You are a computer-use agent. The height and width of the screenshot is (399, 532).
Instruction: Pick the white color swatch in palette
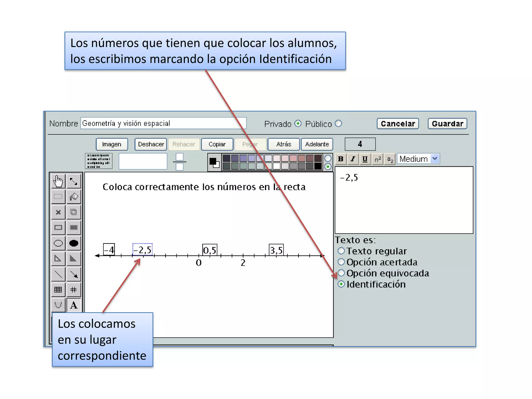(x=276, y=166)
